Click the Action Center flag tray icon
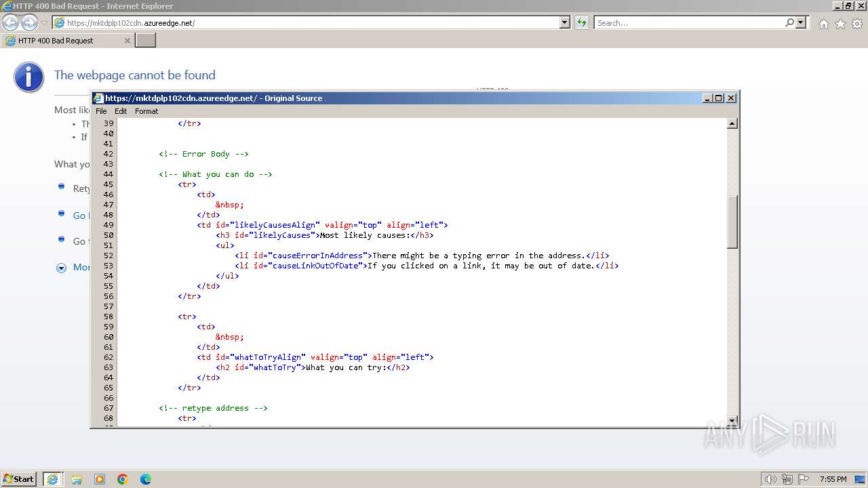 click(x=804, y=479)
